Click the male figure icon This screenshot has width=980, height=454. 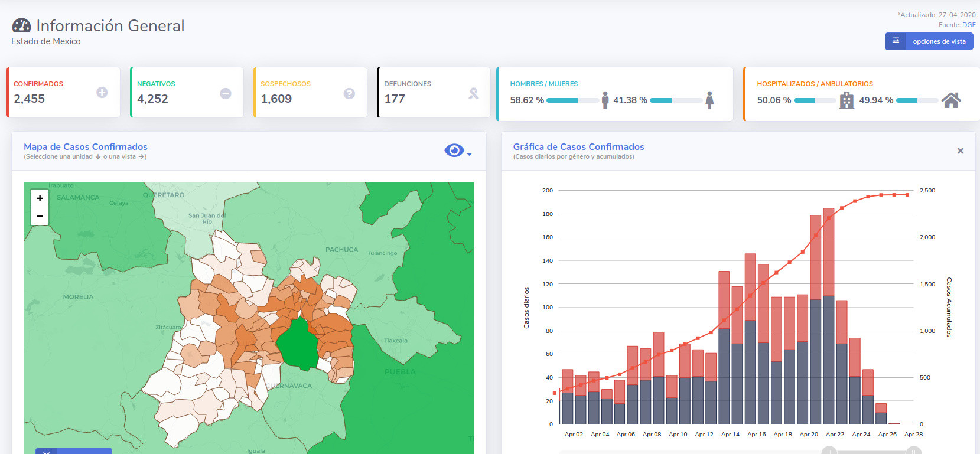tap(605, 100)
